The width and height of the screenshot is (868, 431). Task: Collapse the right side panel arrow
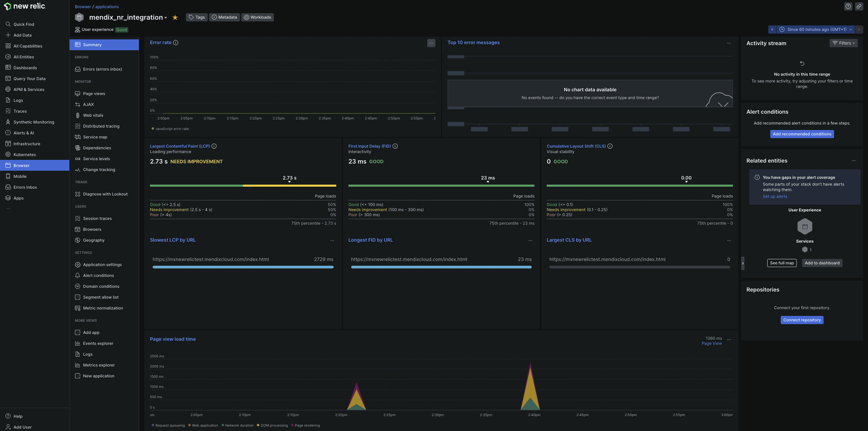[x=743, y=263]
